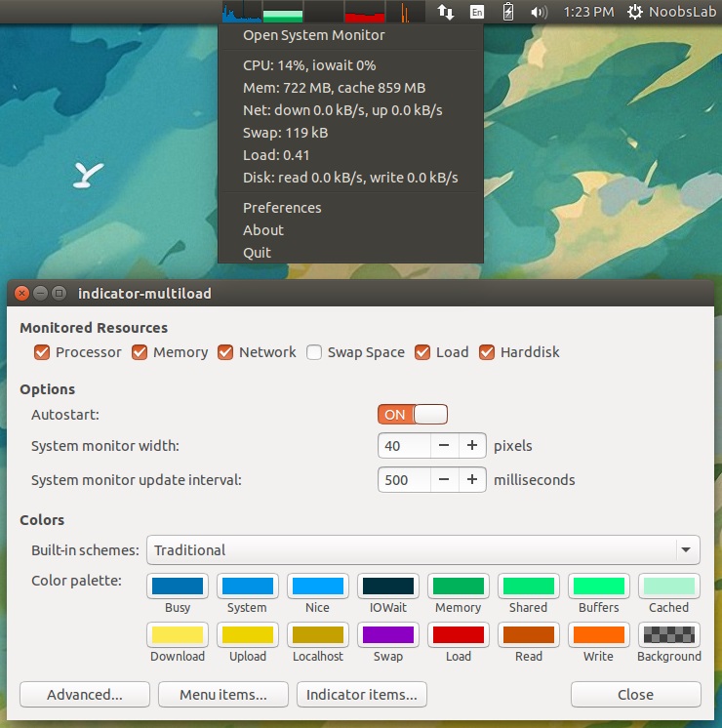Pick the Busy color swatch
Image resolution: width=722 pixels, height=728 pixels.
pyautogui.click(x=178, y=586)
